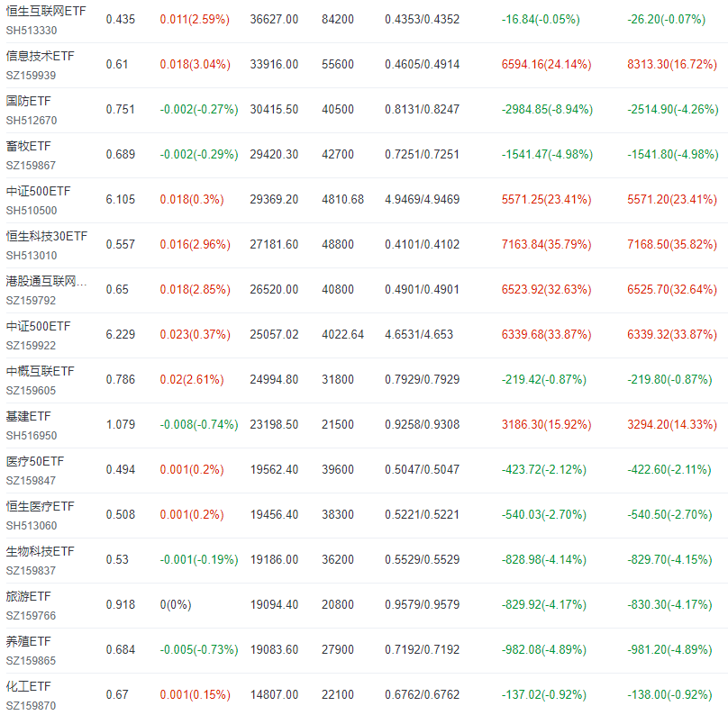This screenshot has width=728, height=715.
Task: Open the 恒生科技30ETF fund name
Action: [47, 236]
